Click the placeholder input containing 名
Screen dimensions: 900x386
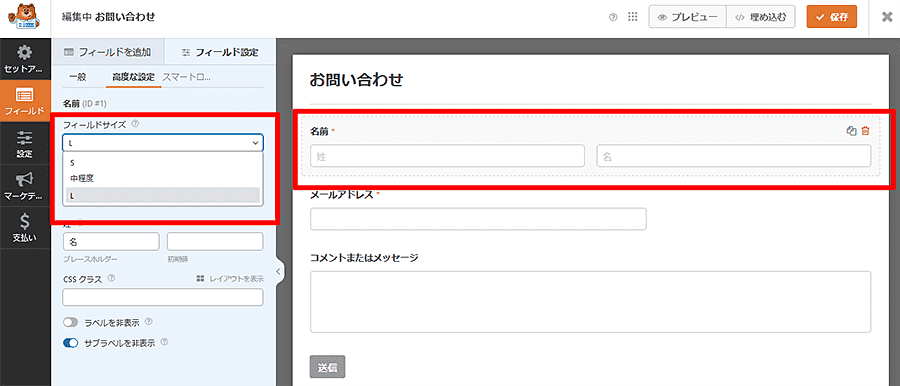(x=111, y=241)
